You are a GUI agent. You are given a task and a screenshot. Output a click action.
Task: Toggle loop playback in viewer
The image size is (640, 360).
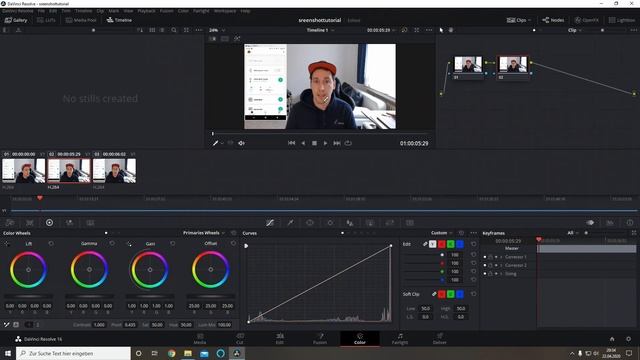click(x=348, y=143)
